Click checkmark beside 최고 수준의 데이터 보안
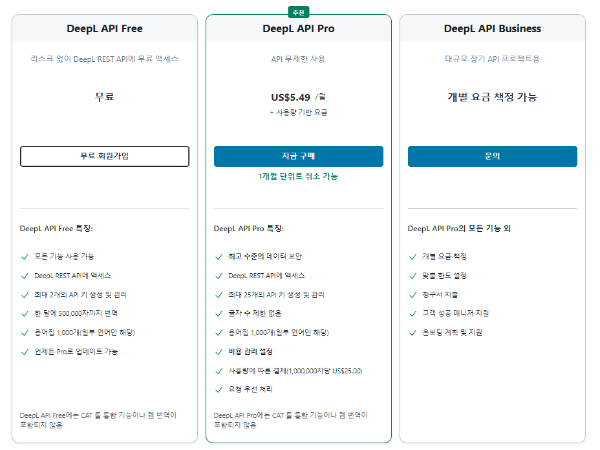Screen dimensions: 600x450 (219, 257)
